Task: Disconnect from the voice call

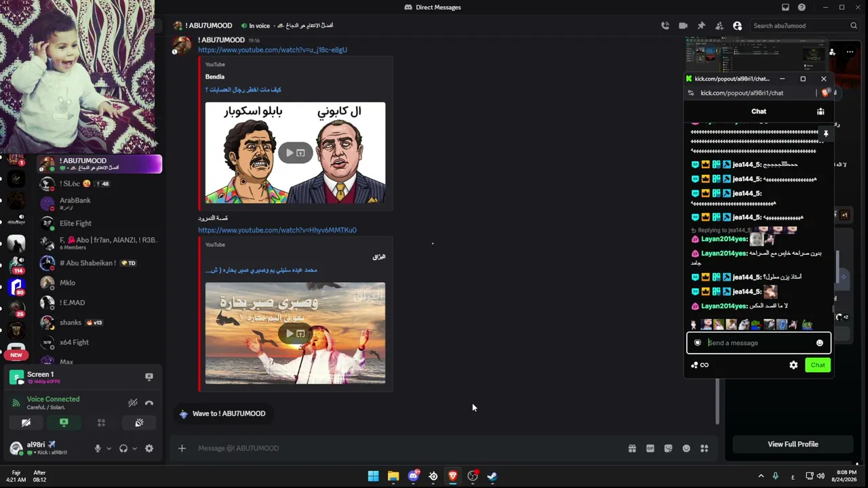Action: 149,403
